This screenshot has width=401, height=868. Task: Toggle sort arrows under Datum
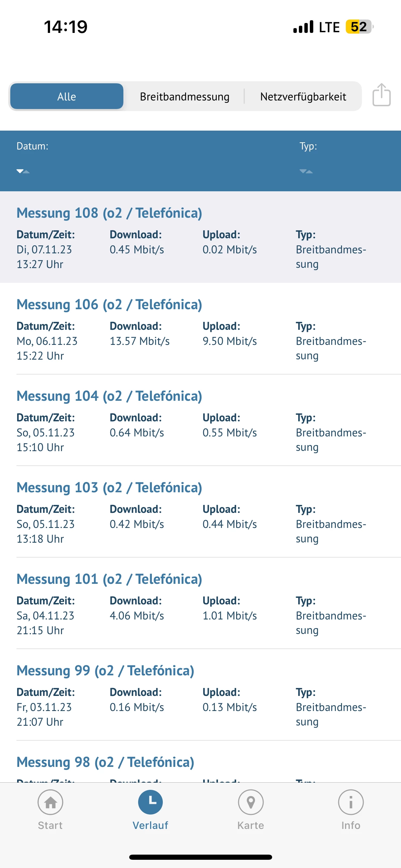tap(23, 171)
